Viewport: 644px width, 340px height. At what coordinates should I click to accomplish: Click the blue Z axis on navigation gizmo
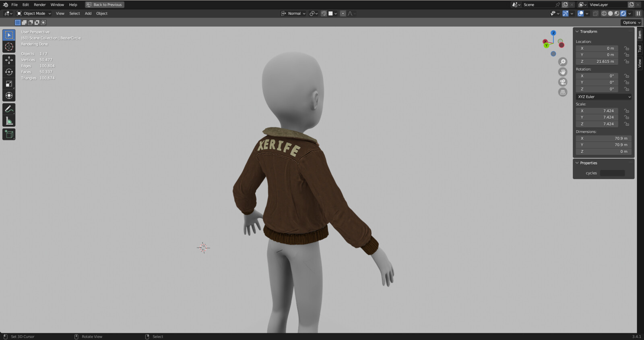tap(553, 33)
